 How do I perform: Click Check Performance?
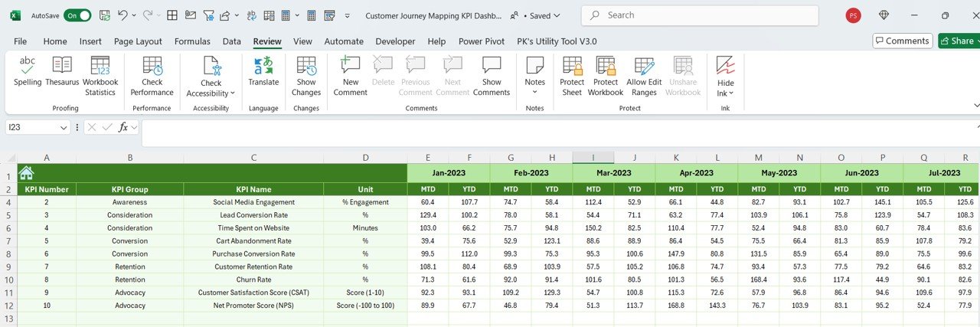(152, 76)
